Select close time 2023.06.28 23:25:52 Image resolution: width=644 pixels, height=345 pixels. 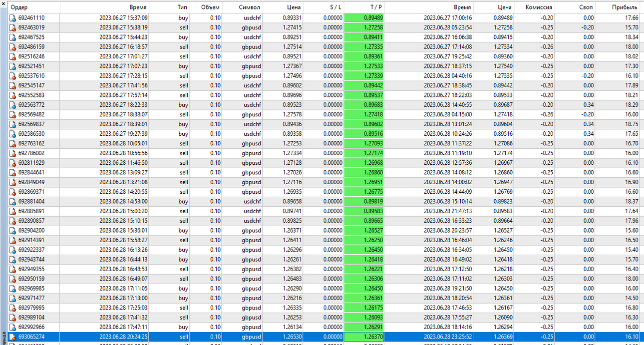pyautogui.click(x=448, y=337)
